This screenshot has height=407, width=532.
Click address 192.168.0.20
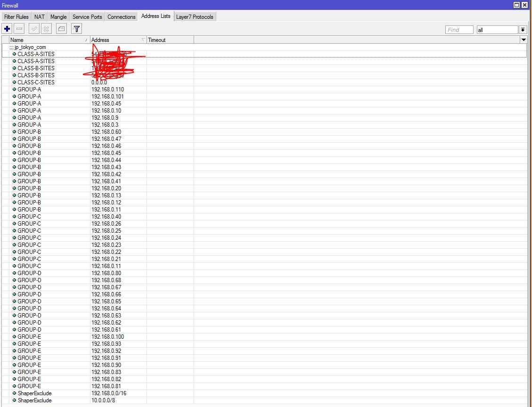[106, 188]
